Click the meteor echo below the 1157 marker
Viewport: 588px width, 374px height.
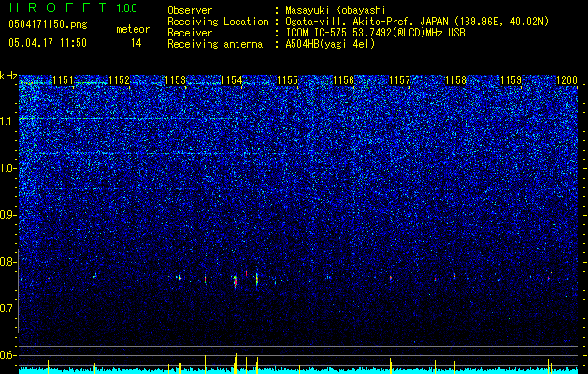click(391, 278)
